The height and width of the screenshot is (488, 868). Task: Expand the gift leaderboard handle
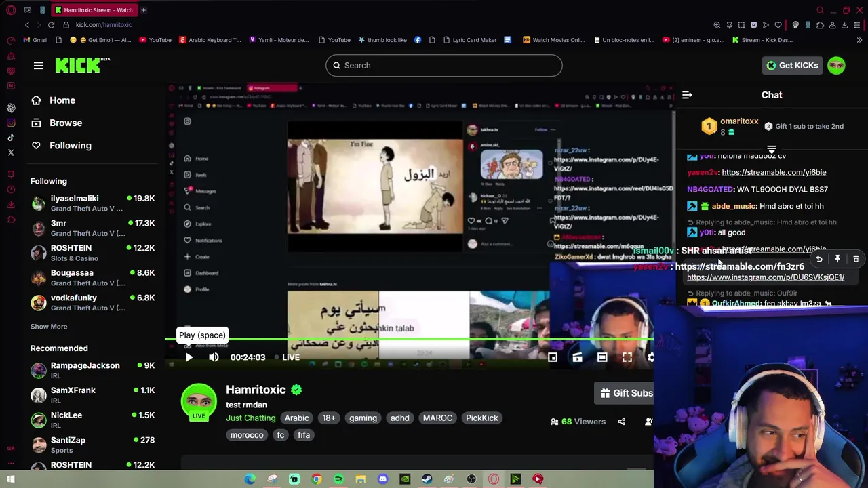pos(772,148)
